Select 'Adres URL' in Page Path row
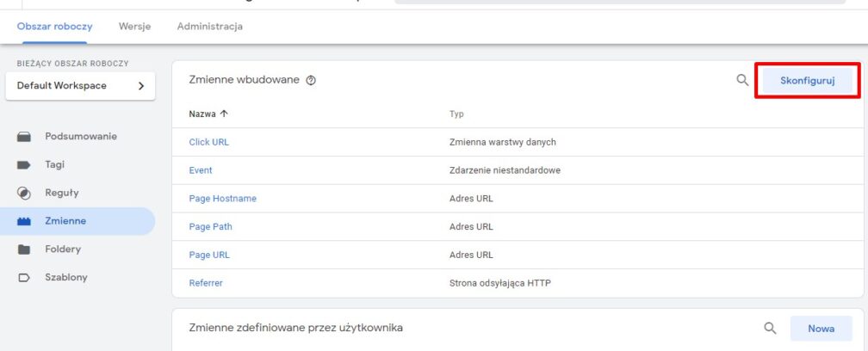The width and height of the screenshot is (868, 351). point(471,226)
